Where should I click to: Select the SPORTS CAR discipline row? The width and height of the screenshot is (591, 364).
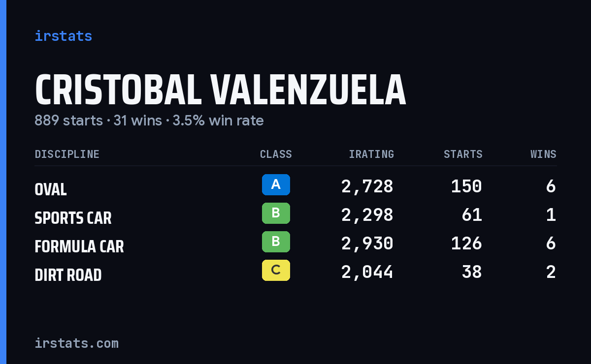coord(295,215)
